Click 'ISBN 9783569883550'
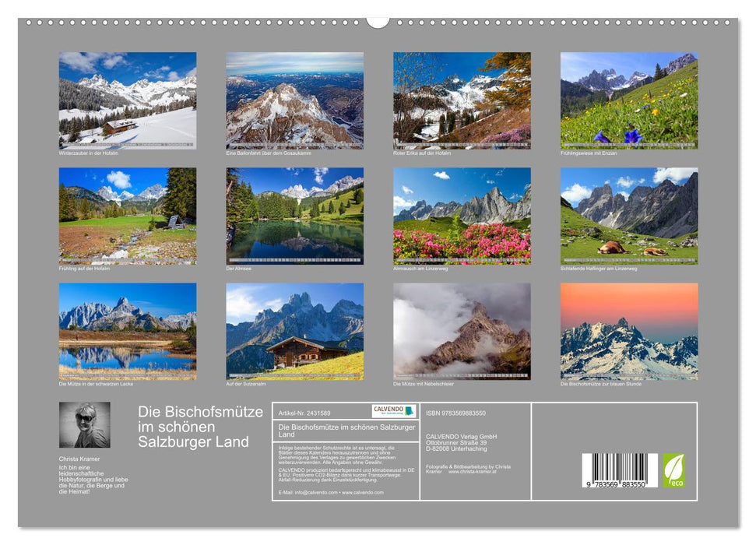This screenshot has width=756, height=545. [x=455, y=413]
